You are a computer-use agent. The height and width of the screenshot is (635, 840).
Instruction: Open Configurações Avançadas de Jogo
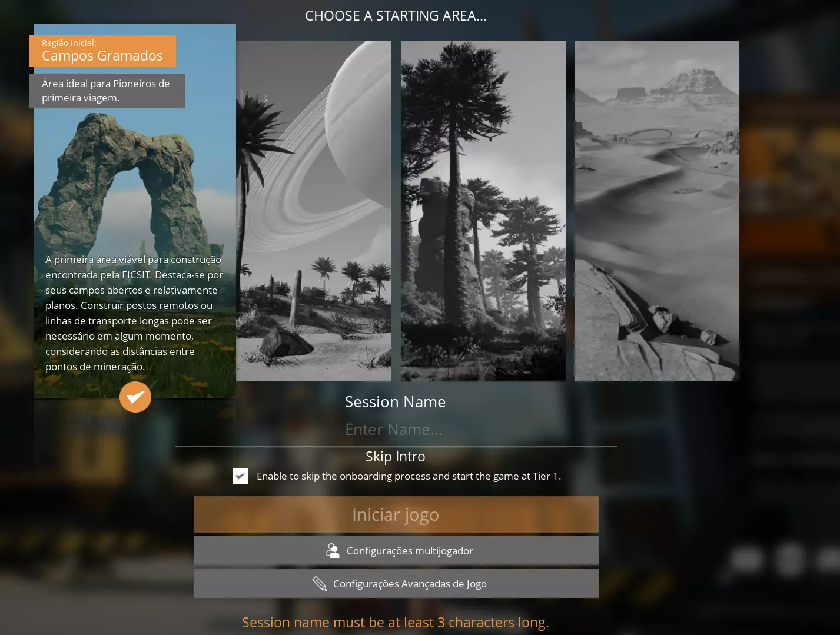(396, 584)
